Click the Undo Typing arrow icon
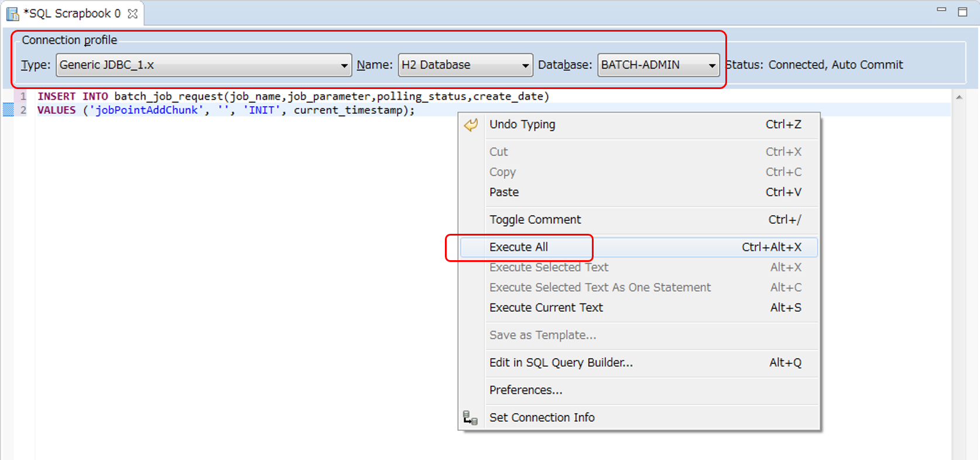The width and height of the screenshot is (980, 460). pos(471,125)
